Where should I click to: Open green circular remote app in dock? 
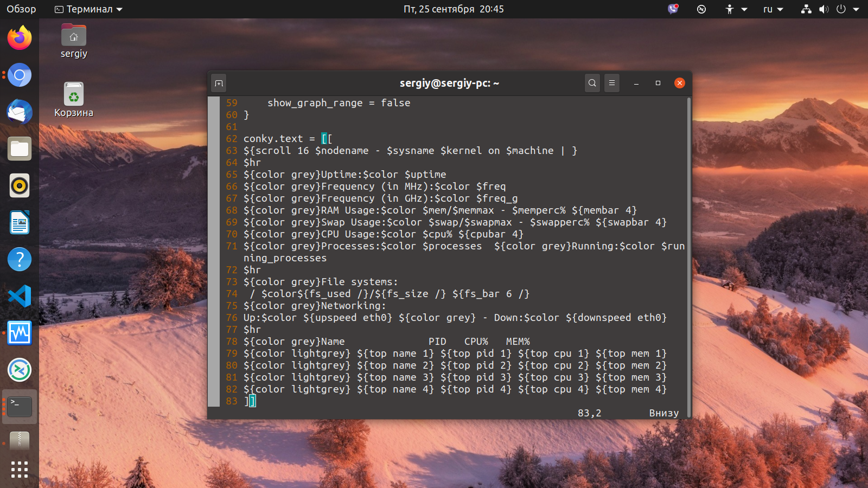[20, 370]
